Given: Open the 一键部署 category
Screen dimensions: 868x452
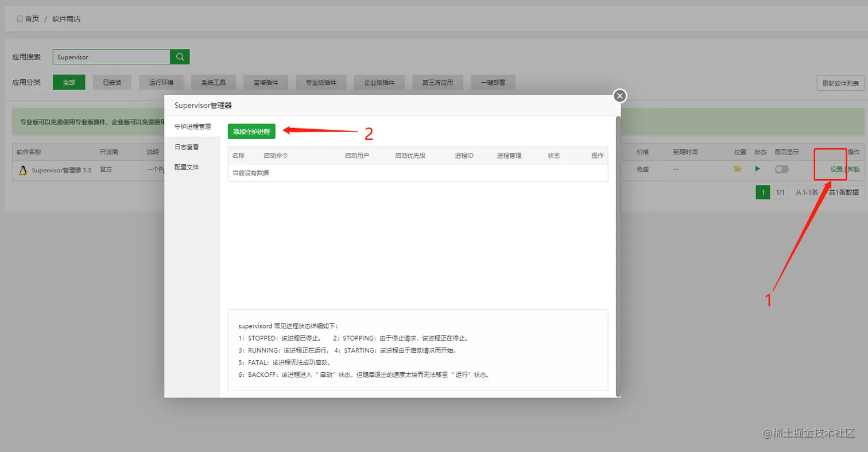Looking at the screenshot, I should (x=493, y=82).
